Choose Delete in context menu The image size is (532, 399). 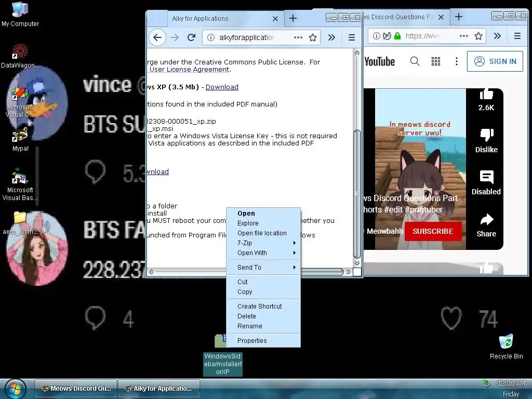[x=263, y=316]
